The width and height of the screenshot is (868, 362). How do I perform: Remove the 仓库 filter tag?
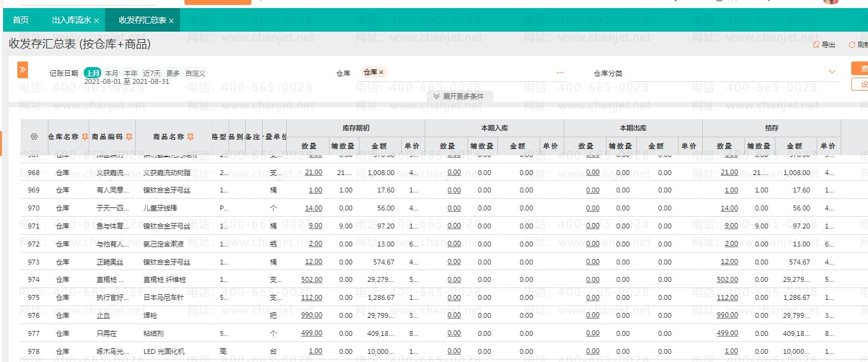click(x=382, y=72)
